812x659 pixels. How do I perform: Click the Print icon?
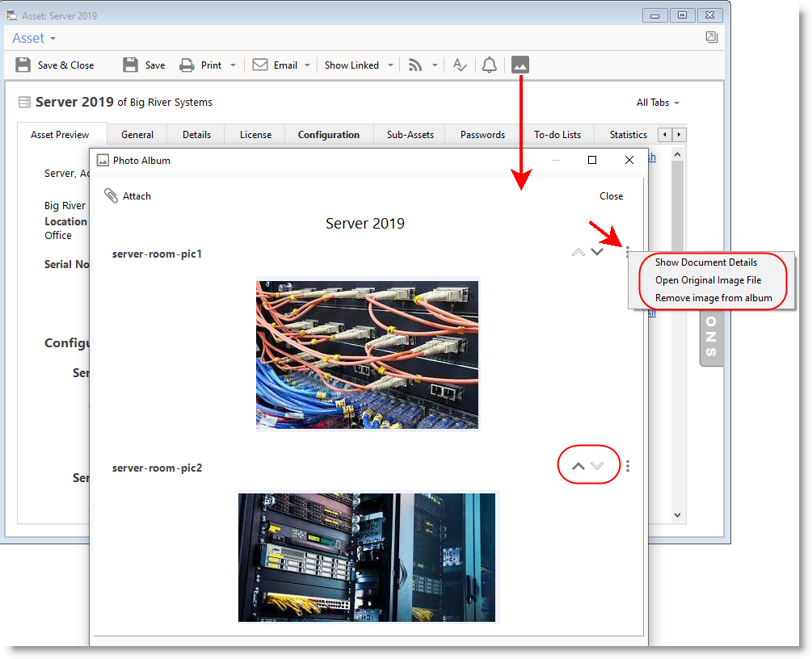coord(187,65)
